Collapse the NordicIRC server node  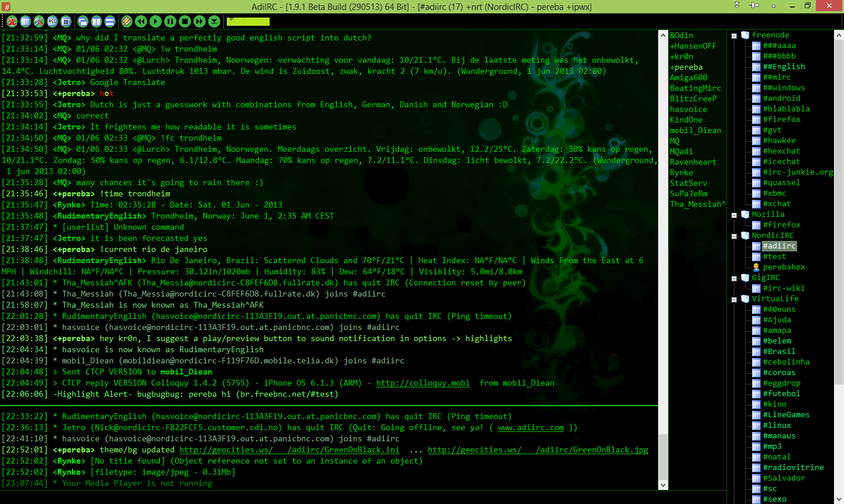[x=734, y=235]
